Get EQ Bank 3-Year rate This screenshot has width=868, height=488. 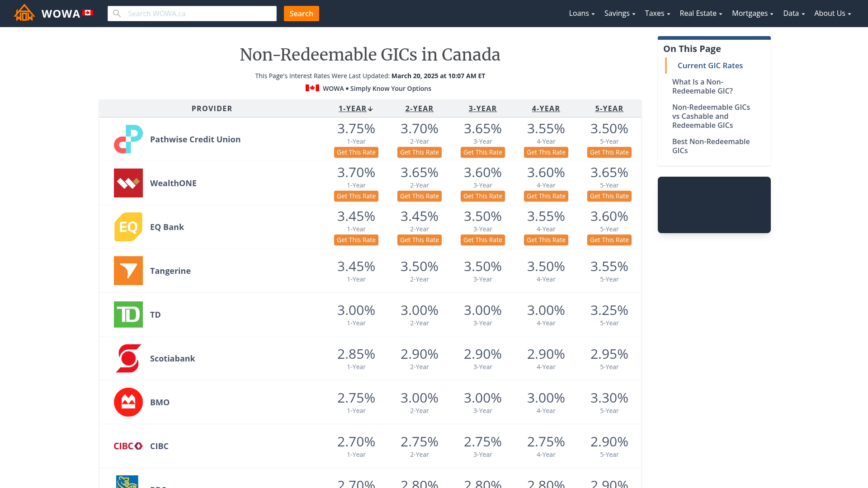(x=483, y=240)
